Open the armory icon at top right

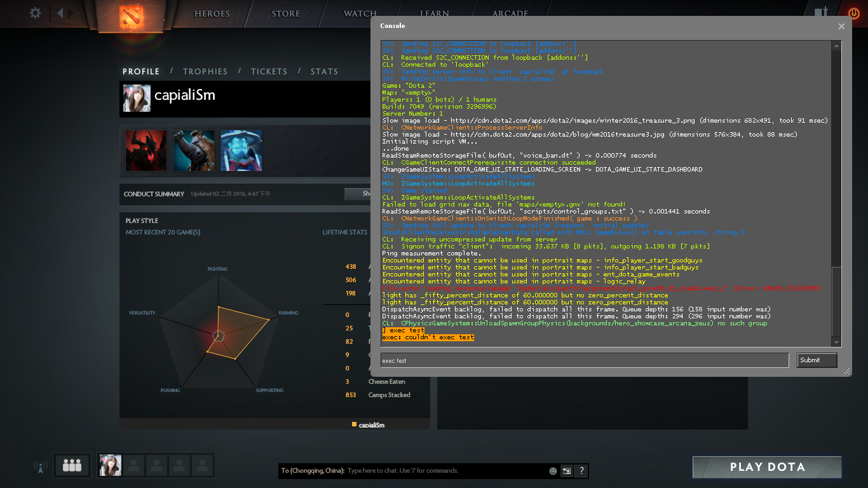click(821, 13)
